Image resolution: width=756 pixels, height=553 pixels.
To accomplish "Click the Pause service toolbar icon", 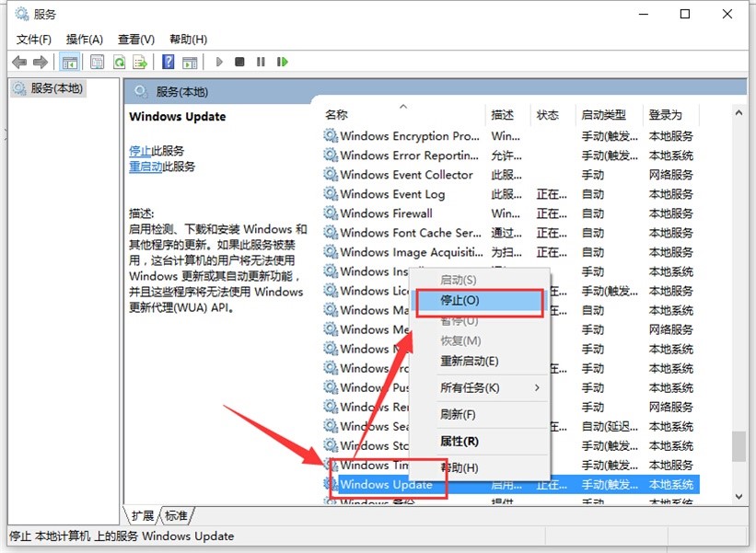I will pos(262,62).
